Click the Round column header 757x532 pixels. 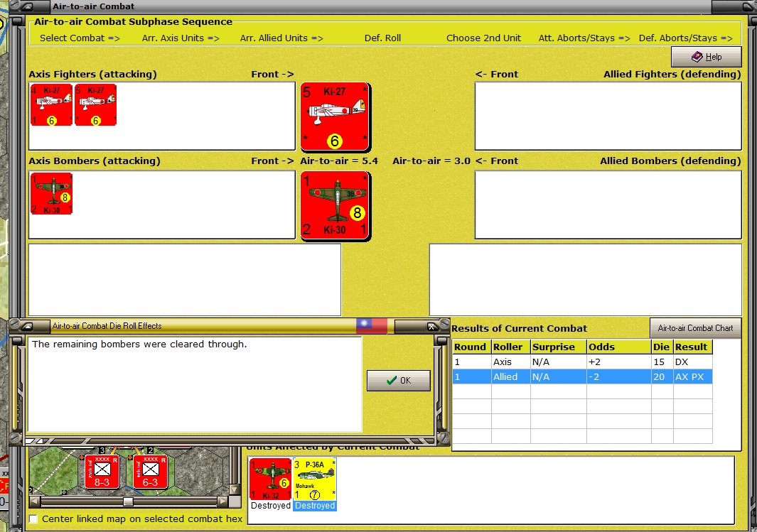[472, 347]
